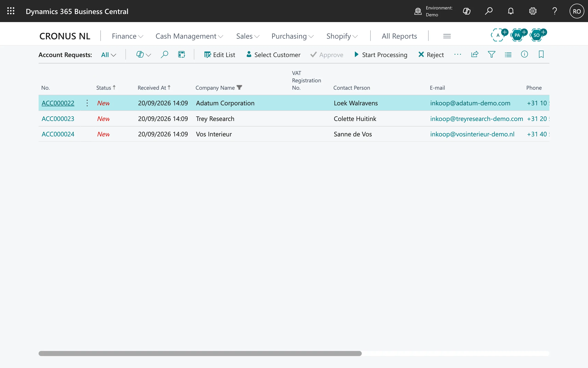588x368 pixels.
Task: Click email inkoop@adatum-demo.com
Action: 470,103
